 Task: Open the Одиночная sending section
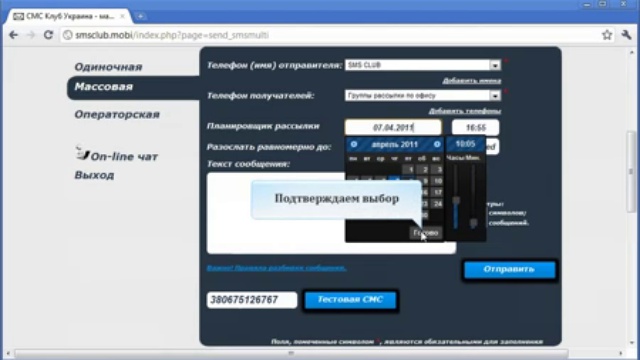(108, 67)
